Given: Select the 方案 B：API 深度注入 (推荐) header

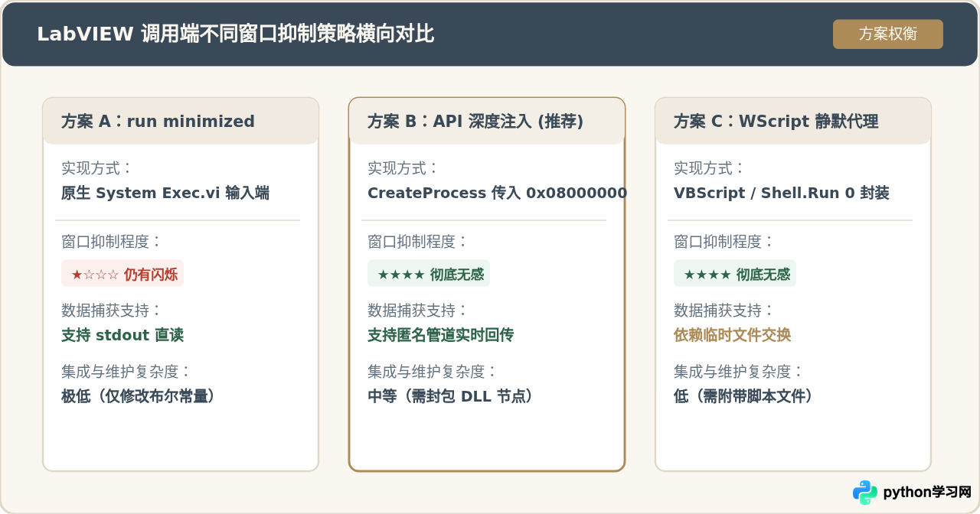Looking at the screenshot, I should (487, 121).
